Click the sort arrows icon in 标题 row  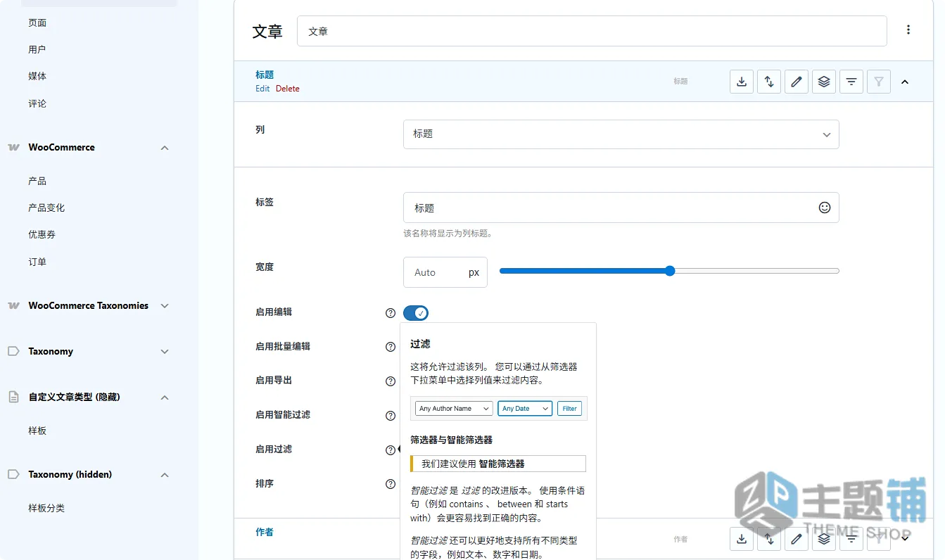(769, 82)
